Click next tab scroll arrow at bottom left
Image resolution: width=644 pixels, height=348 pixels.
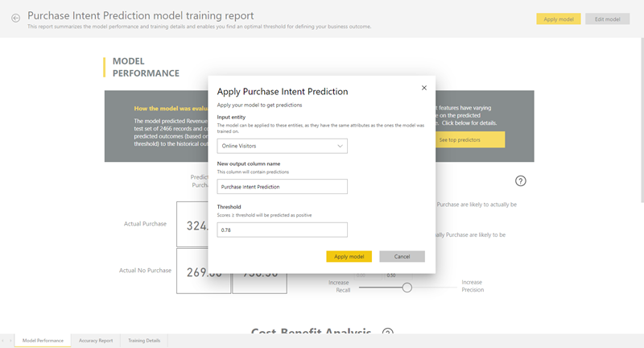[10, 341]
